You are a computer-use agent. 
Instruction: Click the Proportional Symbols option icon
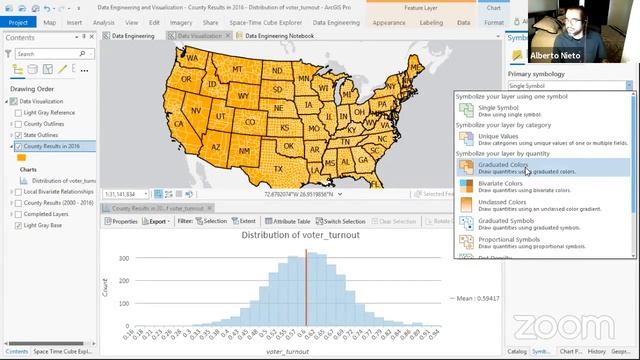(466, 242)
